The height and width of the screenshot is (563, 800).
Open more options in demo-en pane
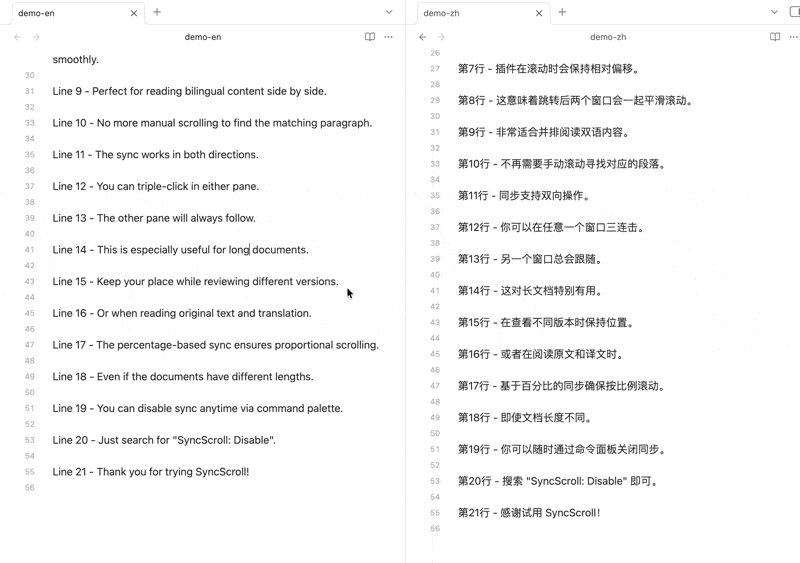389,37
